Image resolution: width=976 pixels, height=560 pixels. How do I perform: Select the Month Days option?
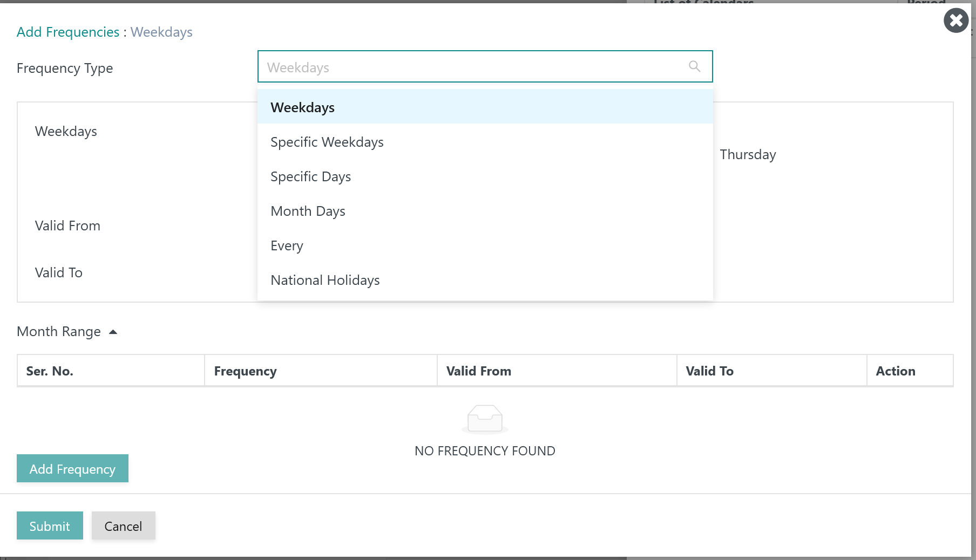[308, 211]
